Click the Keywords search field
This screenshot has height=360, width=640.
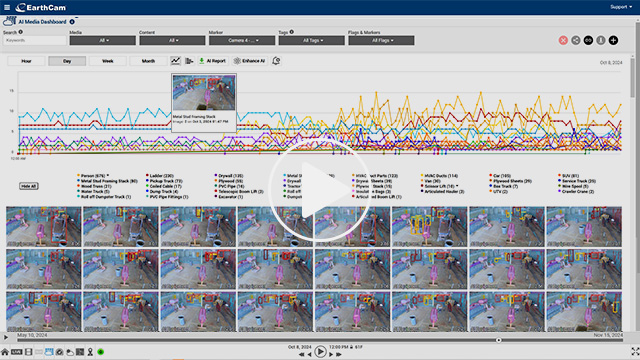(x=35, y=40)
